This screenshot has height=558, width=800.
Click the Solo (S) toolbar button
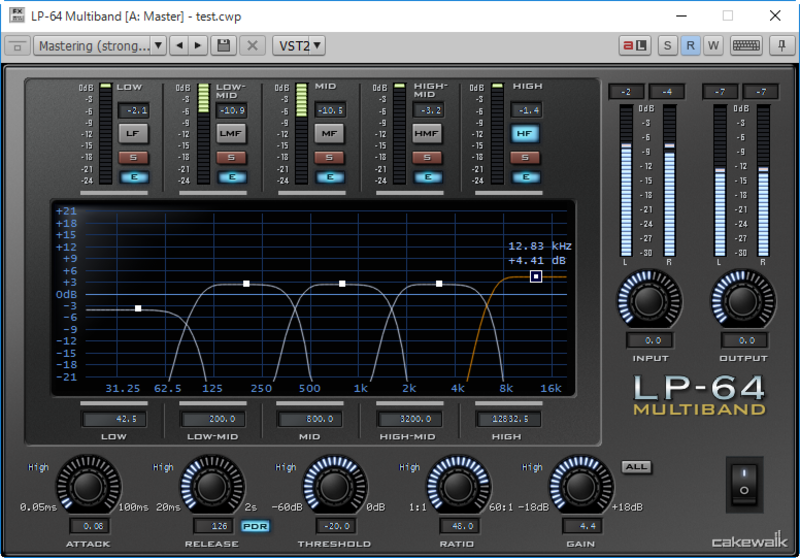coord(667,46)
